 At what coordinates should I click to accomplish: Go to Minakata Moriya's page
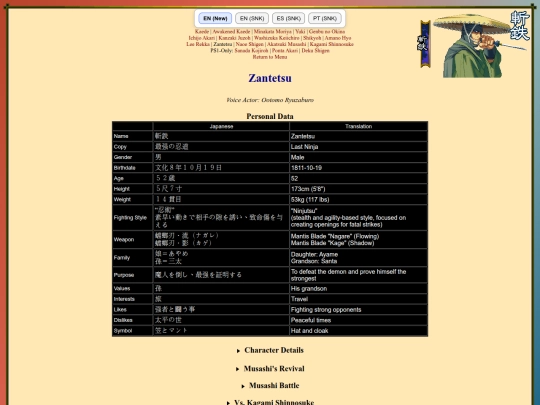(x=272, y=31)
